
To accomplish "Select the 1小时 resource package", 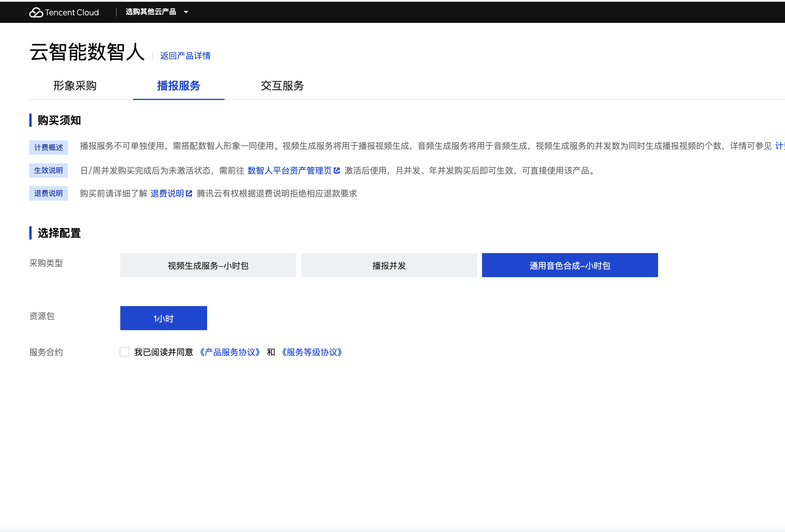I will pyautogui.click(x=163, y=318).
